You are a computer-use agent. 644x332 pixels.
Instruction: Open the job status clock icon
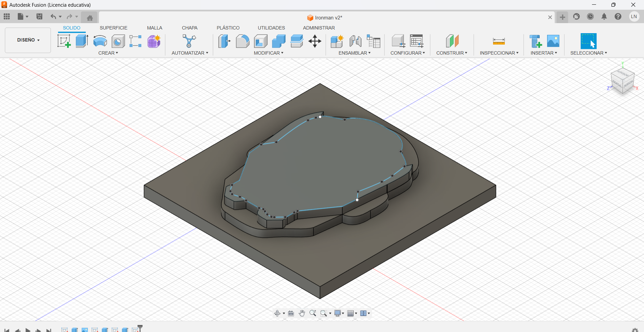pyautogui.click(x=590, y=16)
